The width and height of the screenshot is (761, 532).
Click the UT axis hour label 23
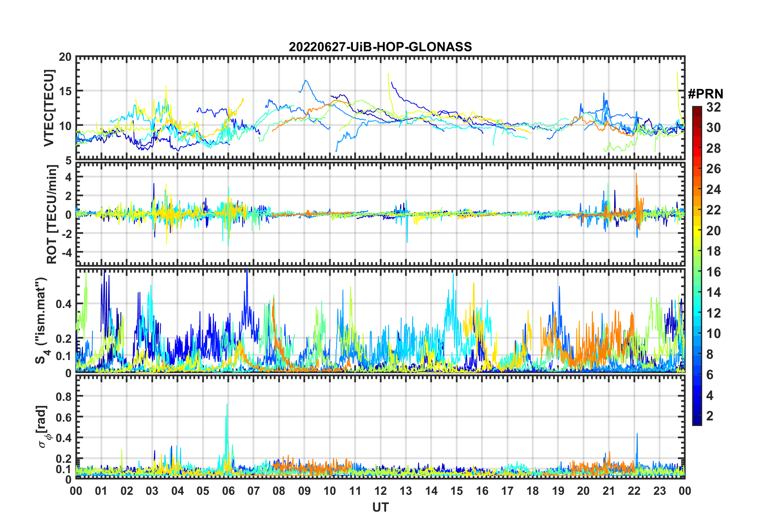point(659,491)
